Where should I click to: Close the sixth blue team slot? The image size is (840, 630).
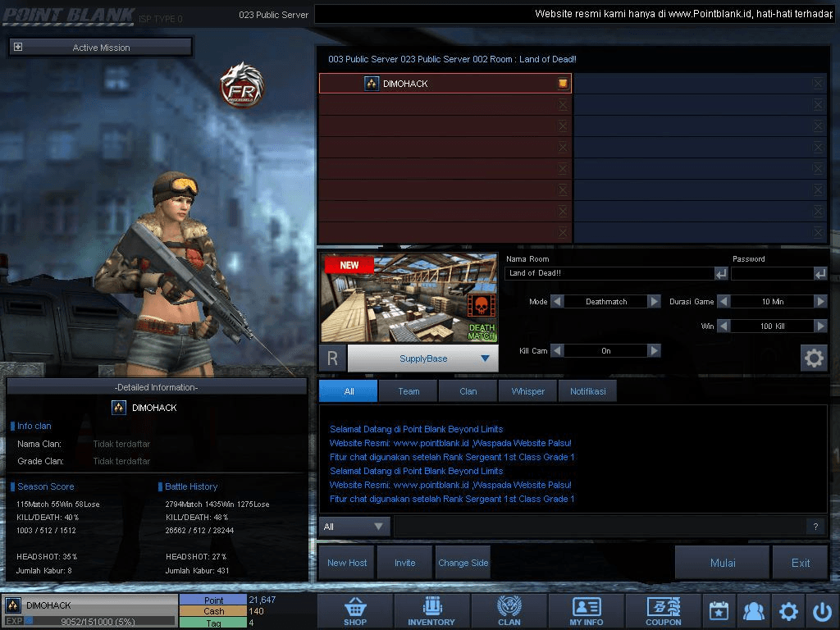818,189
